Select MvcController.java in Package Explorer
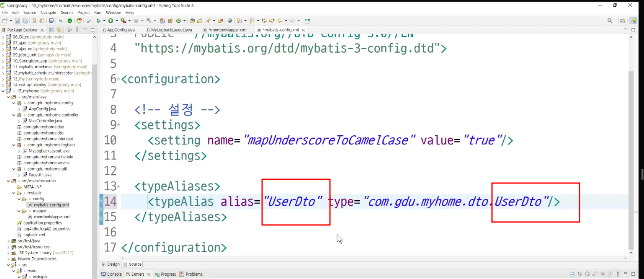This screenshot has width=644, height=279. (x=45, y=121)
